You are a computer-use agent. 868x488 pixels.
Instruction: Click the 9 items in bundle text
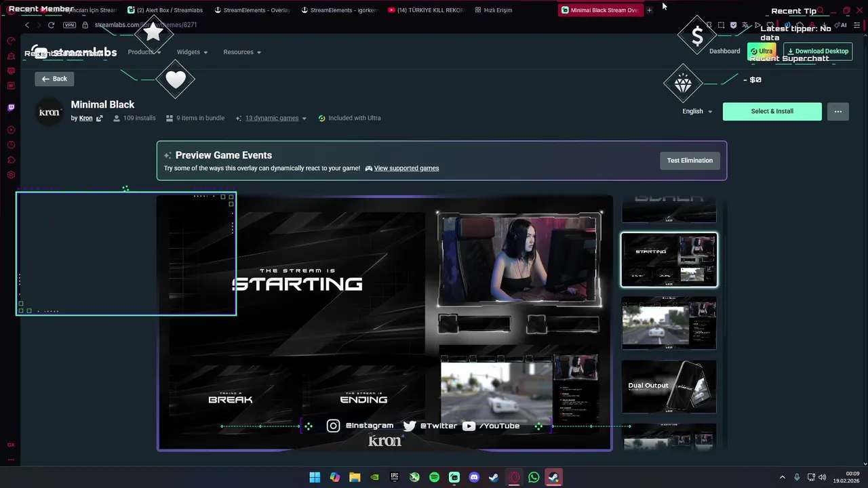(x=201, y=118)
